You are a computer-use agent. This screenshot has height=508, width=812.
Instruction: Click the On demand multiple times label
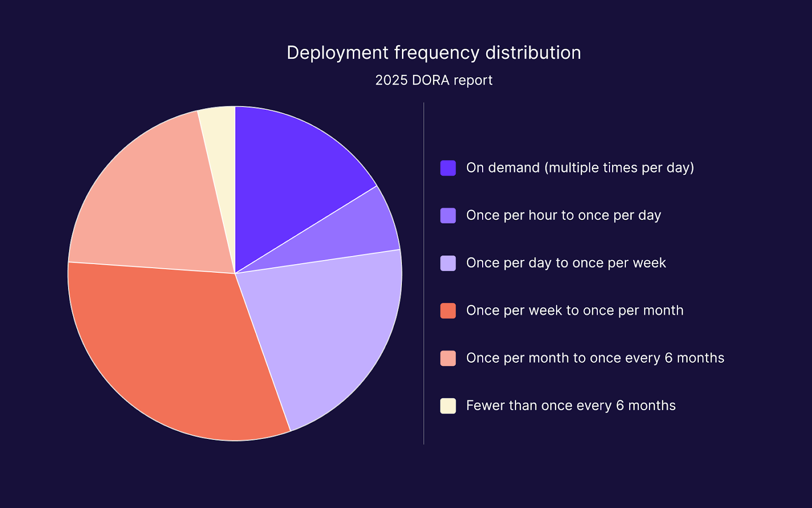click(x=580, y=168)
